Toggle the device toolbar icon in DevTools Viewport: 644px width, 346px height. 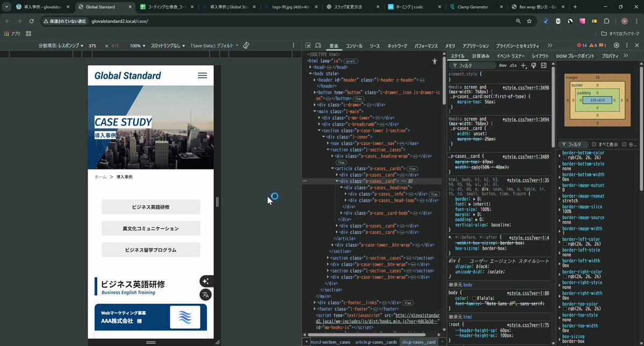pyautogui.click(x=318, y=46)
